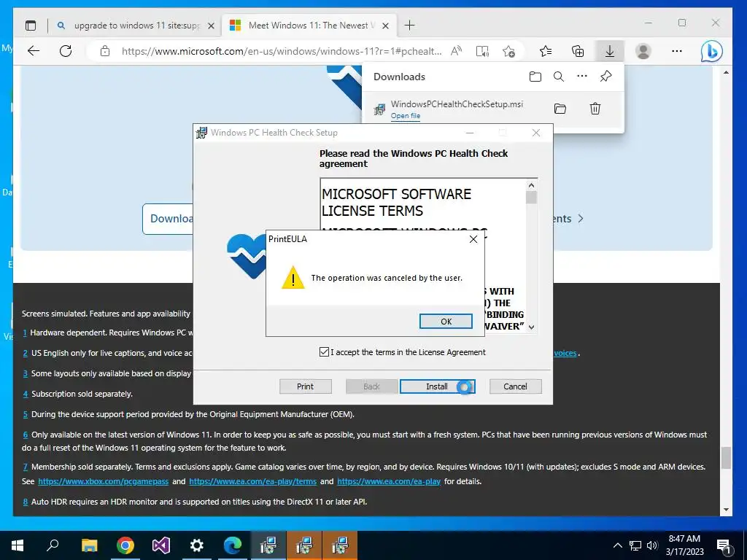Open the https://www.ea.com/ea-play link
The height and width of the screenshot is (560, 747).
tap(389, 481)
